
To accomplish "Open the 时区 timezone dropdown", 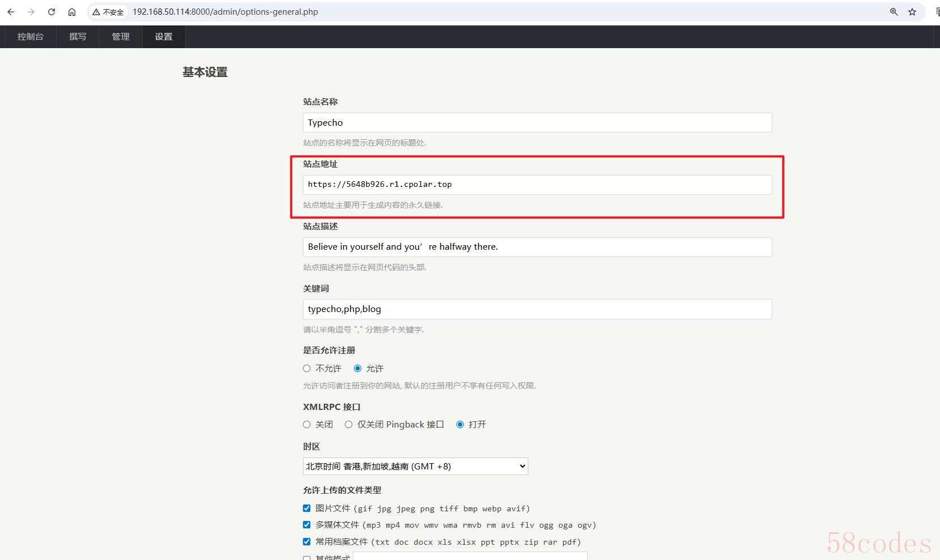I will click(x=415, y=467).
